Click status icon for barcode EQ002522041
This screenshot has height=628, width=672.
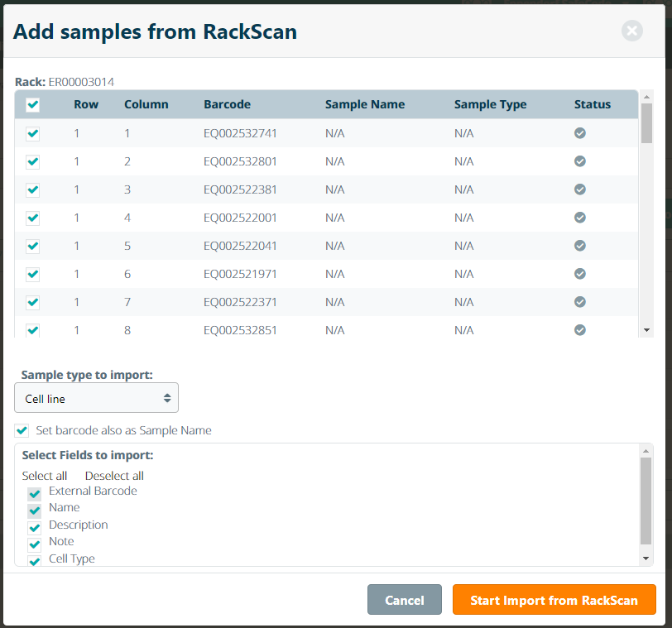pos(580,246)
